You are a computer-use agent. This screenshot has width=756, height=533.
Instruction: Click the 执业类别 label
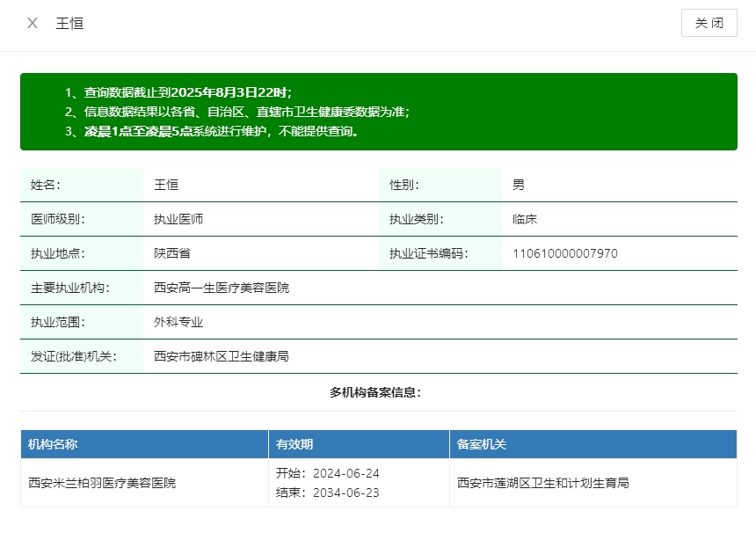click(x=417, y=219)
